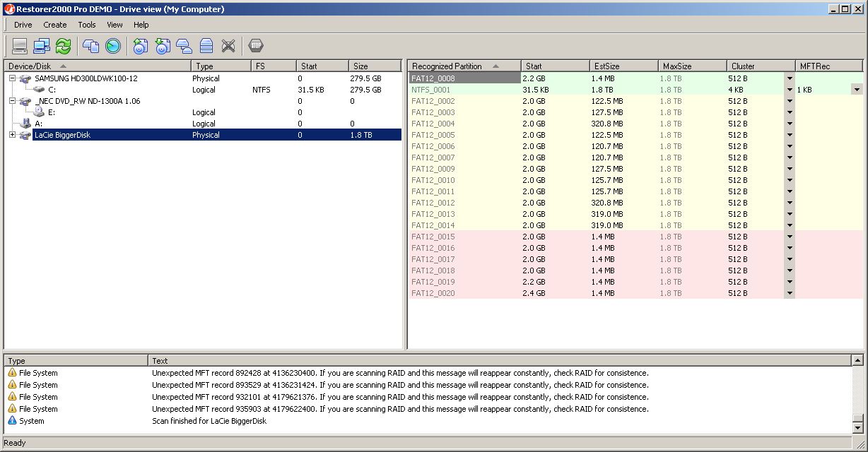
Task: Select the NTFS_0001 partition
Action: pos(431,90)
